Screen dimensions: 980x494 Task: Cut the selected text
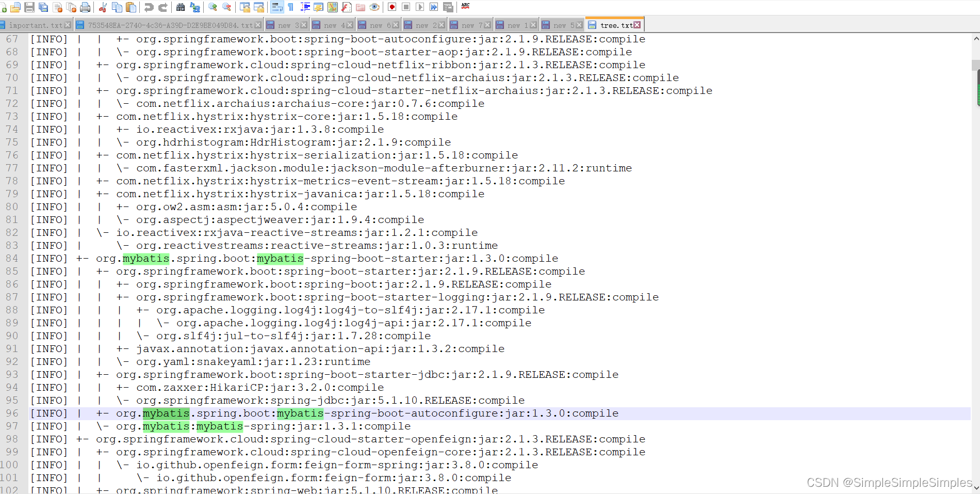103,7
